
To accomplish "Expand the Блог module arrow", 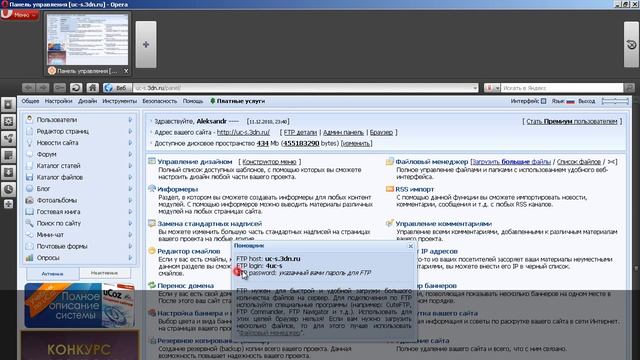I will [x=130, y=189].
